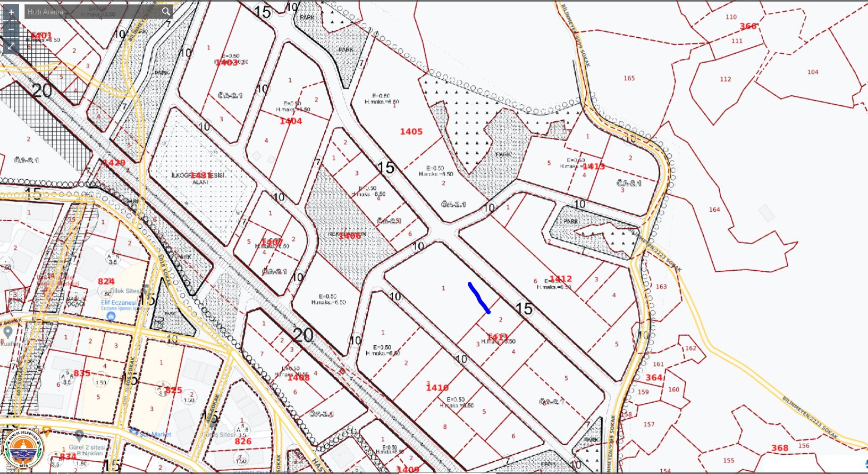Click the Elif Eczanesi pharmacy pin
Viewport: 868px width, 474px height.
pos(111,317)
